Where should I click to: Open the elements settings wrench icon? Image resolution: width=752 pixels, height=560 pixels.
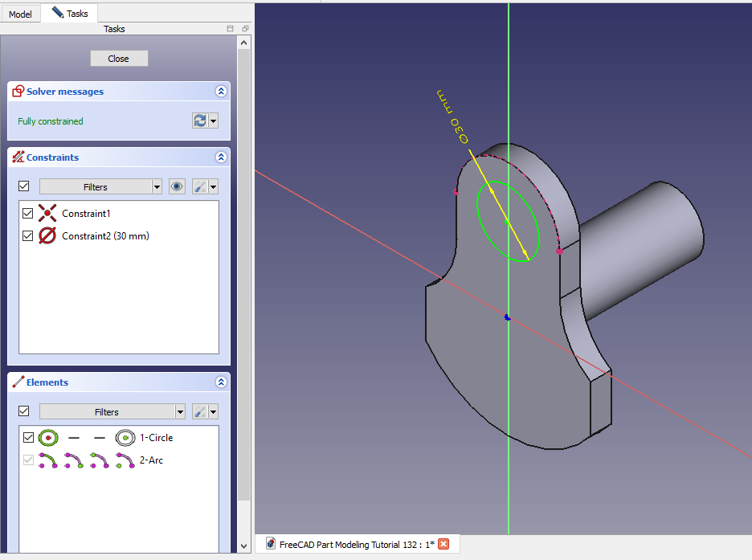coord(200,411)
